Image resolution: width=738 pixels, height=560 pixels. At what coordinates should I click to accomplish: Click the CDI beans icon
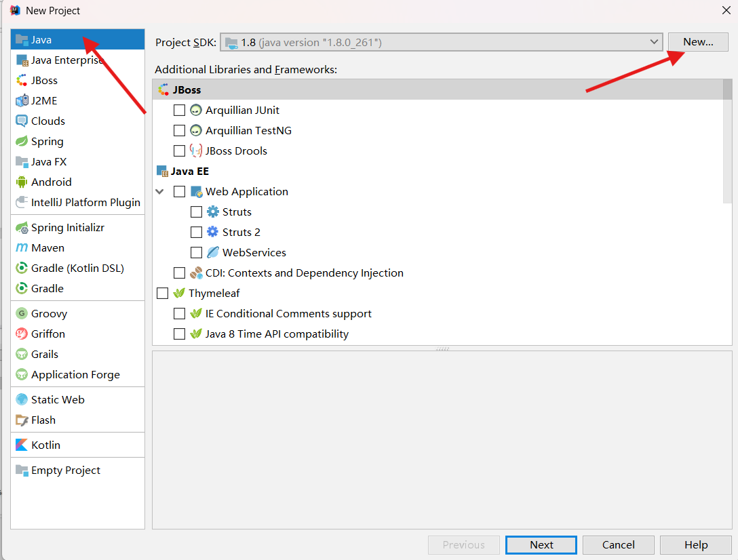pos(196,273)
